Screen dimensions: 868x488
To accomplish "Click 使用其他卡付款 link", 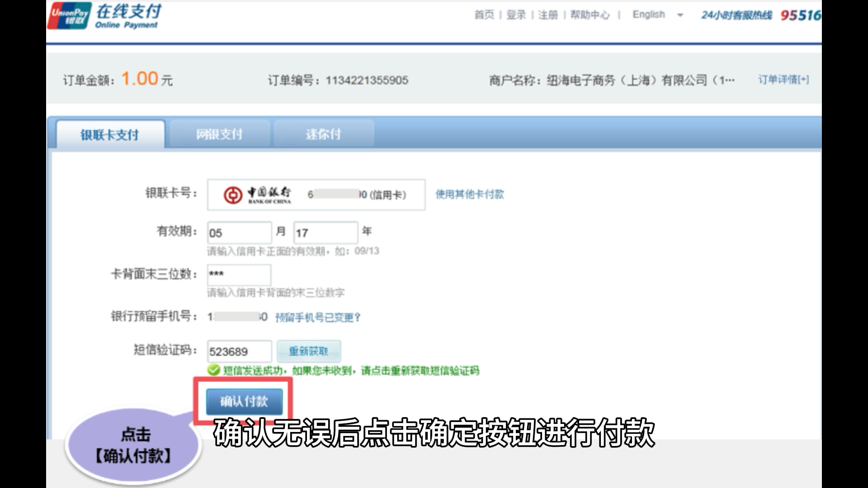I will tap(470, 194).
